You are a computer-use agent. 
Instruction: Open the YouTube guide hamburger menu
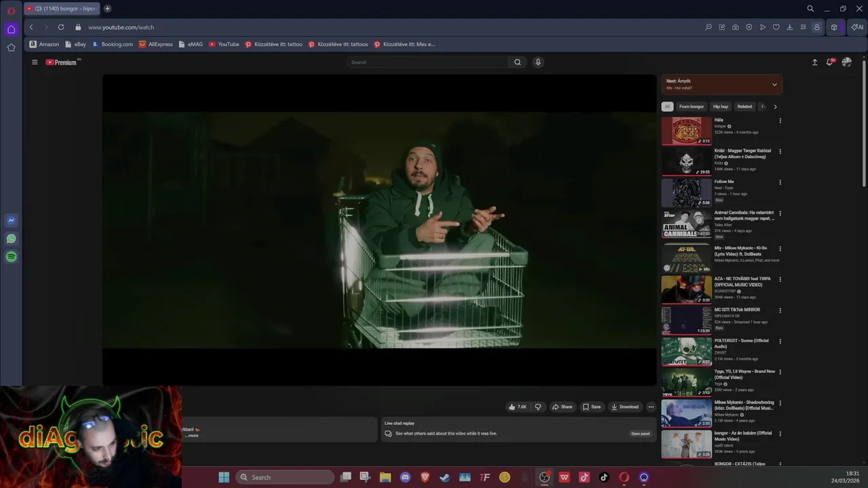point(35,62)
